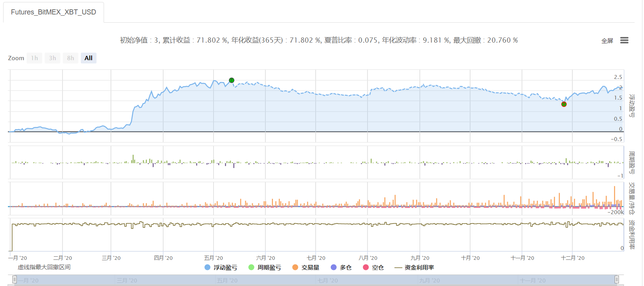This screenshot has width=644, height=286.
Task: Toggle the 空仓 legend entry
Action: 373,268
